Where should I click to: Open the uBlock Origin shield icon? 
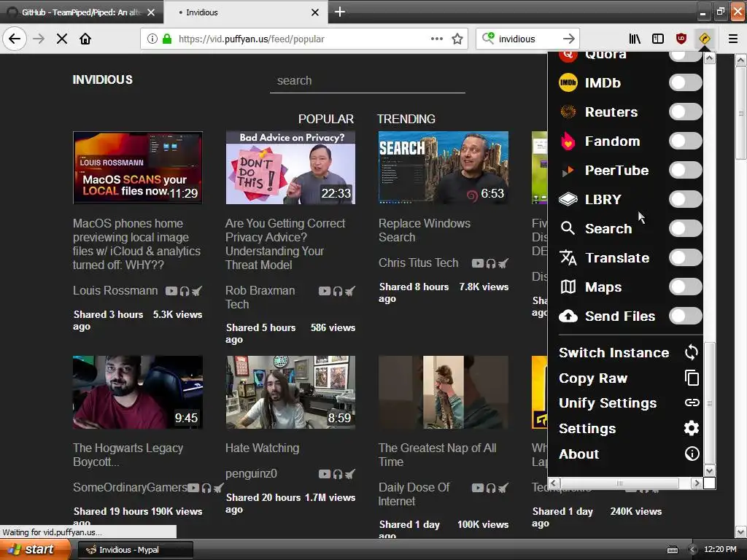(x=681, y=39)
